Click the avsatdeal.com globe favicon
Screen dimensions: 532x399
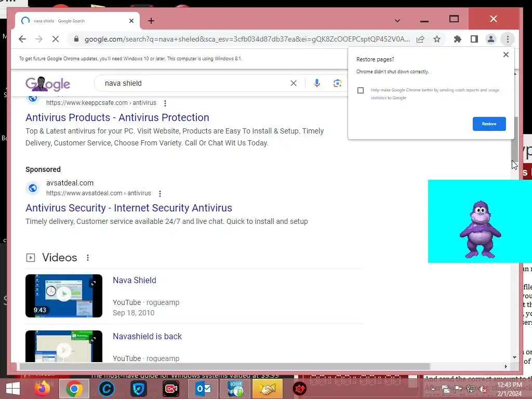coord(33,188)
